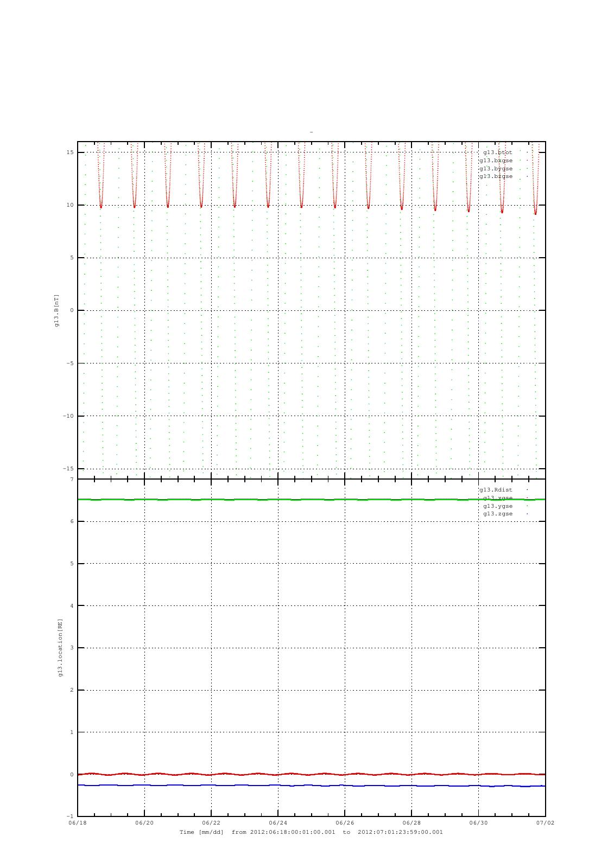Select the g13.Rdist legend entry
This screenshot has width=614, height=868.
[x=496, y=490]
